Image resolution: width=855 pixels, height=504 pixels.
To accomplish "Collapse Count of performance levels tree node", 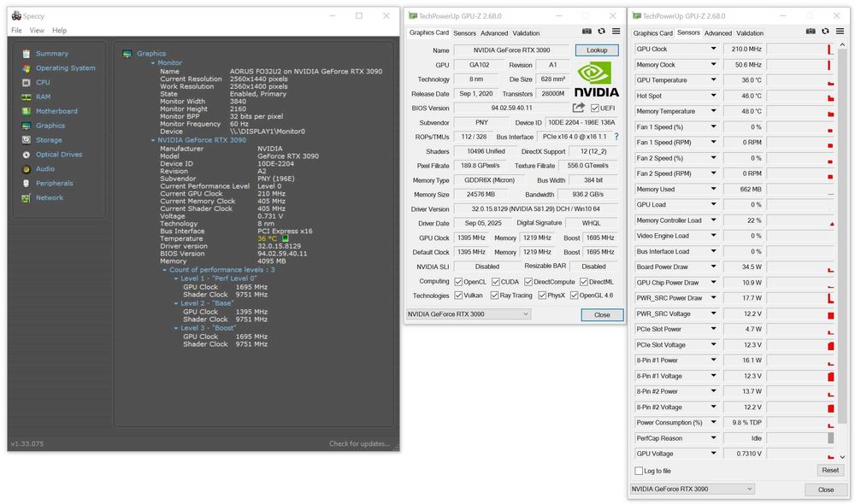I will click(x=165, y=269).
